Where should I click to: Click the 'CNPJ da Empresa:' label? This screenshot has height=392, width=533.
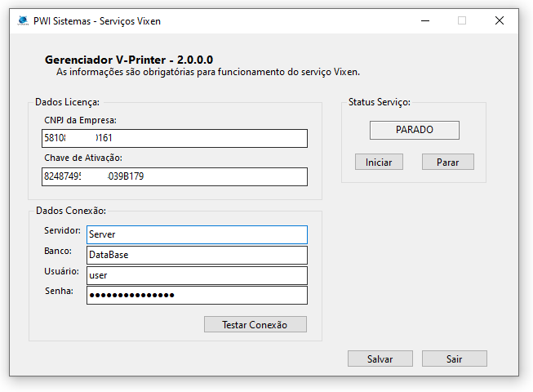tap(80, 120)
